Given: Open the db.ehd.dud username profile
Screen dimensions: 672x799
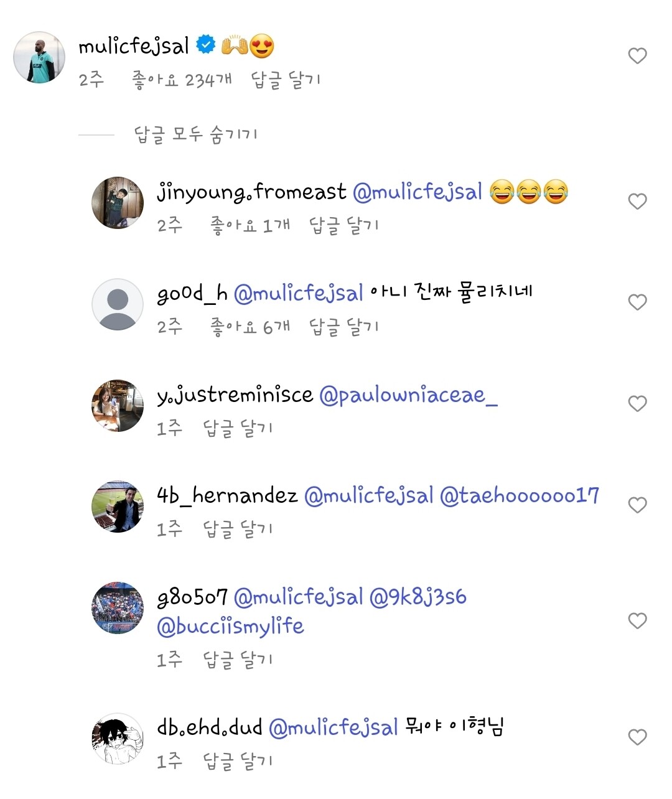Looking at the screenshot, I should (209, 727).
